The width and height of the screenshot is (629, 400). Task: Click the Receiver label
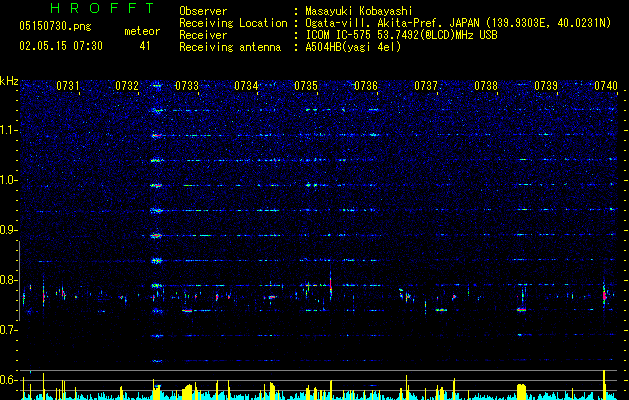[x=203, y=35]
